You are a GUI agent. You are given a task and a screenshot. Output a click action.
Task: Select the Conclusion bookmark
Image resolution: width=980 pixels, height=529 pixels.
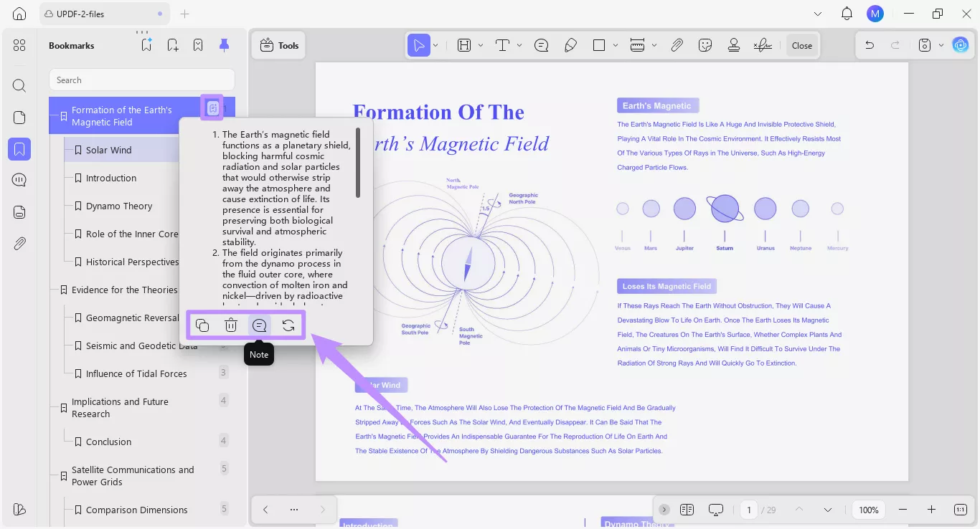coord(108,442)
